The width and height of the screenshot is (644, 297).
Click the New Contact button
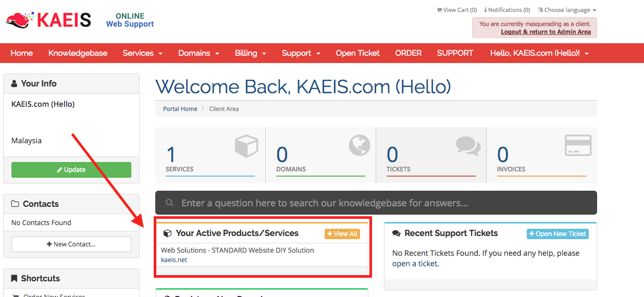point(71,244)
